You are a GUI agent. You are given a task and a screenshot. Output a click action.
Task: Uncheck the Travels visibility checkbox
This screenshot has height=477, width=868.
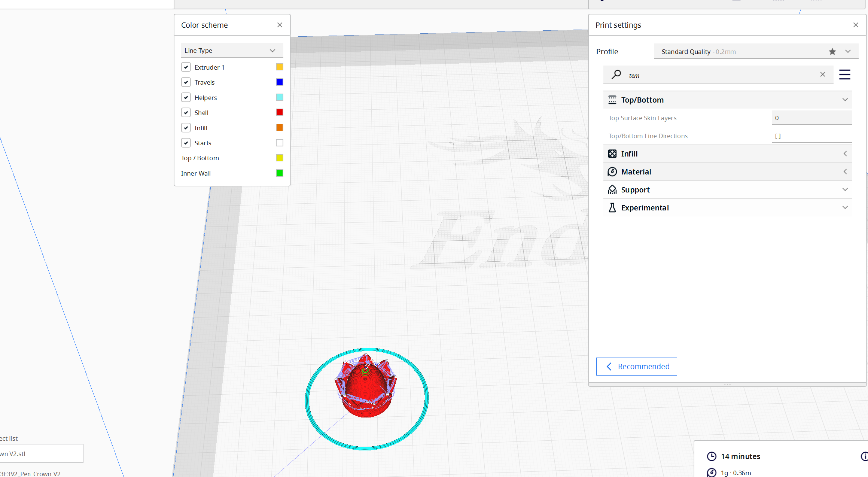click(186, 82)
